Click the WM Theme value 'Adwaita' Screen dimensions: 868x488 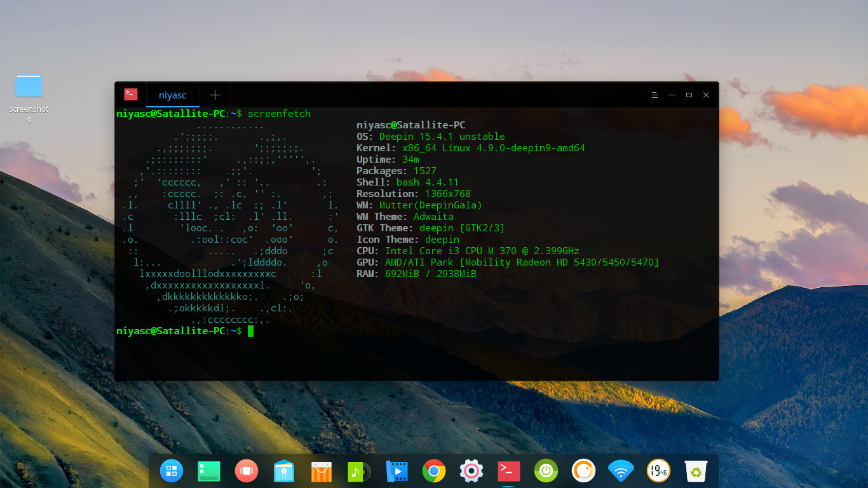click(433, 217)
